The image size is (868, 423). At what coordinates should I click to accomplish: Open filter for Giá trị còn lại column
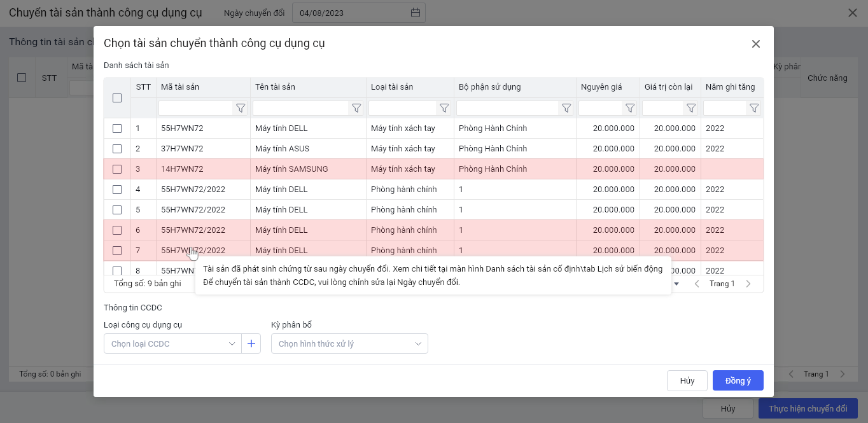pos(690,108)
